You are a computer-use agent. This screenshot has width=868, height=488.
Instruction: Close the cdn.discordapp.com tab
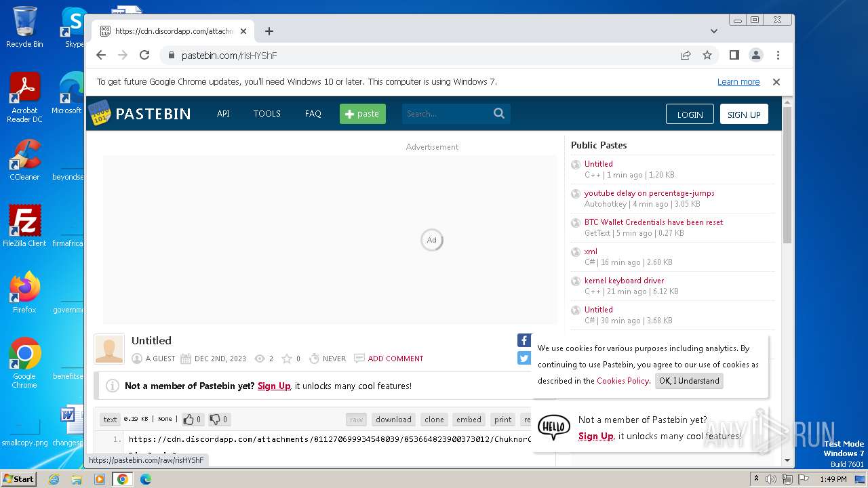click(243, 31)
